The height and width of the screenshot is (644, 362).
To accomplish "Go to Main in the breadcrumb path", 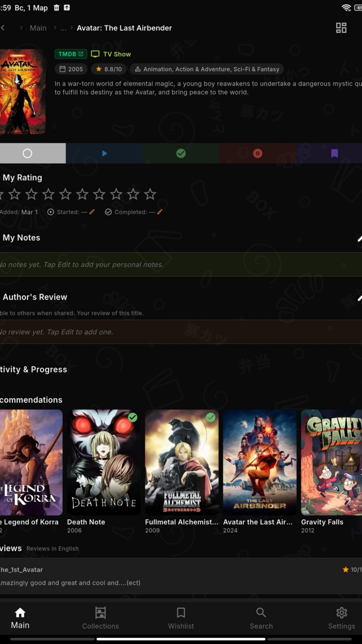I will pos(38,28).
